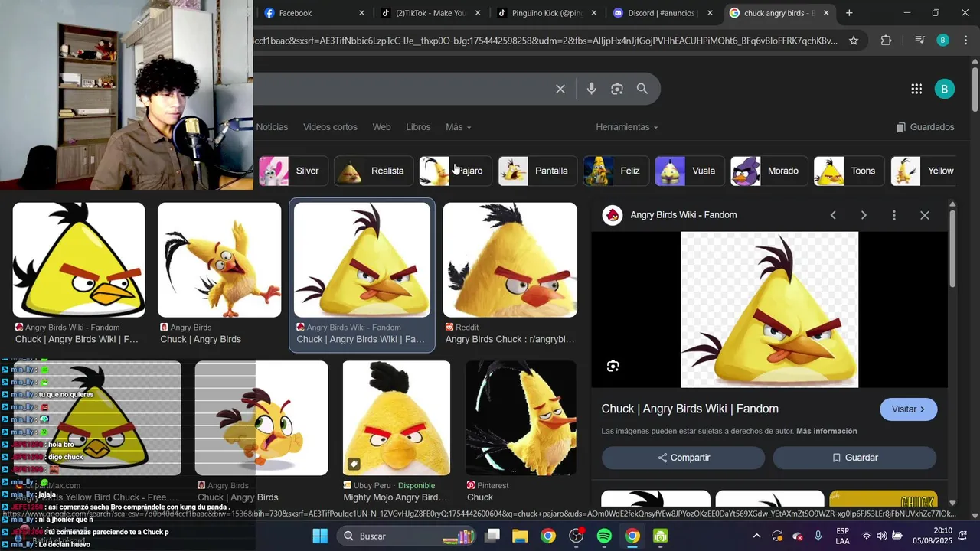Close the Facebook tab
The width and height of the screenshot is (980, 551).
point(361,13)
